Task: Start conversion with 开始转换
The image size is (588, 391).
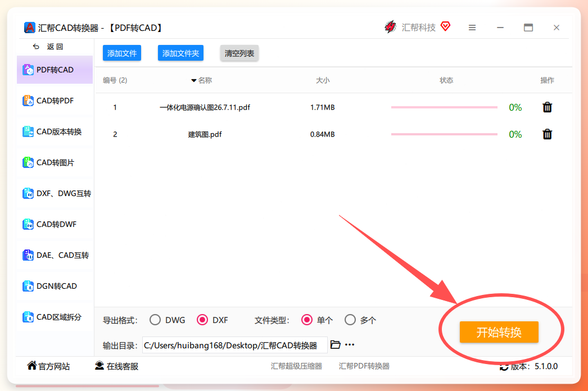Action: [x=499, y=332]
